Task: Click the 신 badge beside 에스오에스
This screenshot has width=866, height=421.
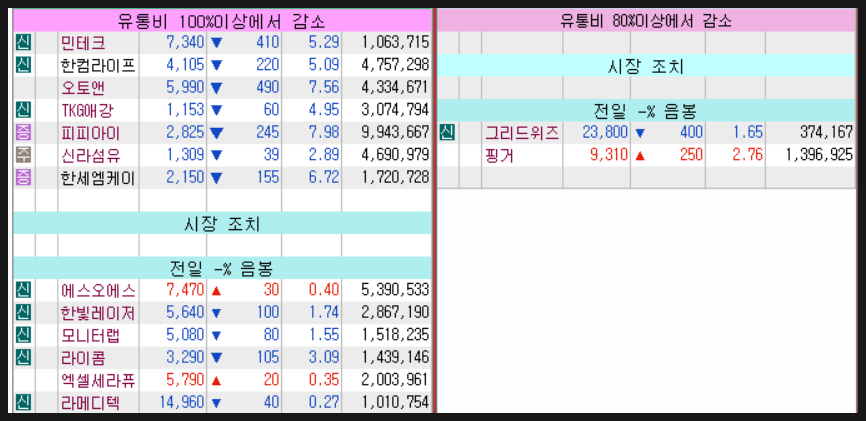Action: (x=24, y=290)
